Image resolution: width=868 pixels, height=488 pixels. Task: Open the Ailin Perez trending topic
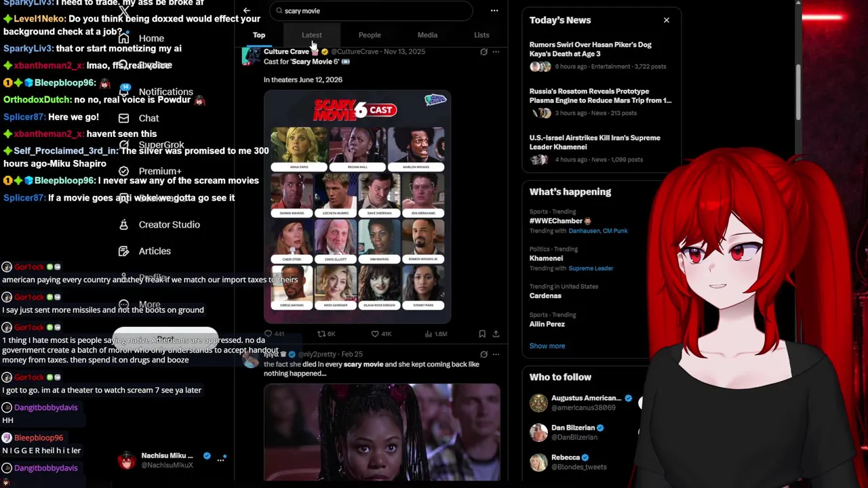point(547,324)
